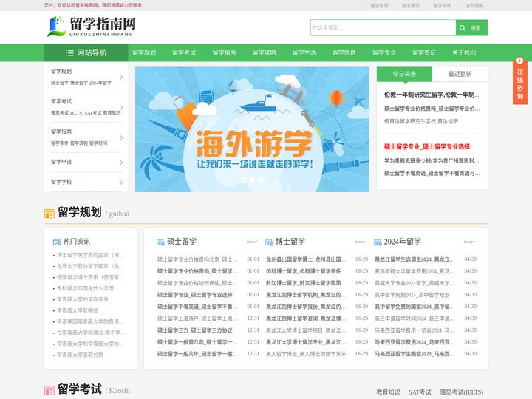Open top-bar link 在线报名
532x399 pixels.
(x=474, y=6)
